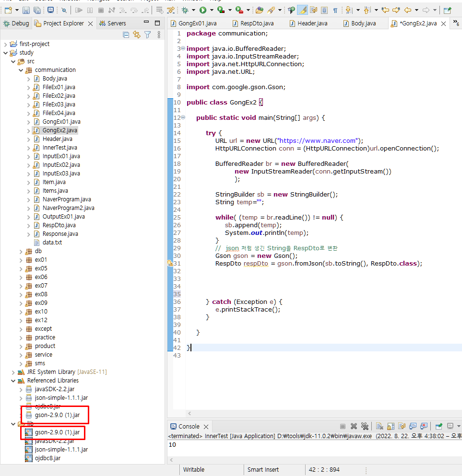Toggle Link with Editor in Project Explorer
Image resolution: width=462 pixels, height=476 pixels.
click(x=137, y=35)
